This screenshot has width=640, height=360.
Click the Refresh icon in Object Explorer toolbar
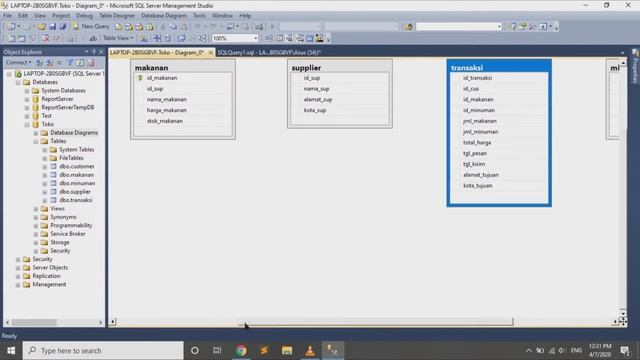tap(80, 62)
